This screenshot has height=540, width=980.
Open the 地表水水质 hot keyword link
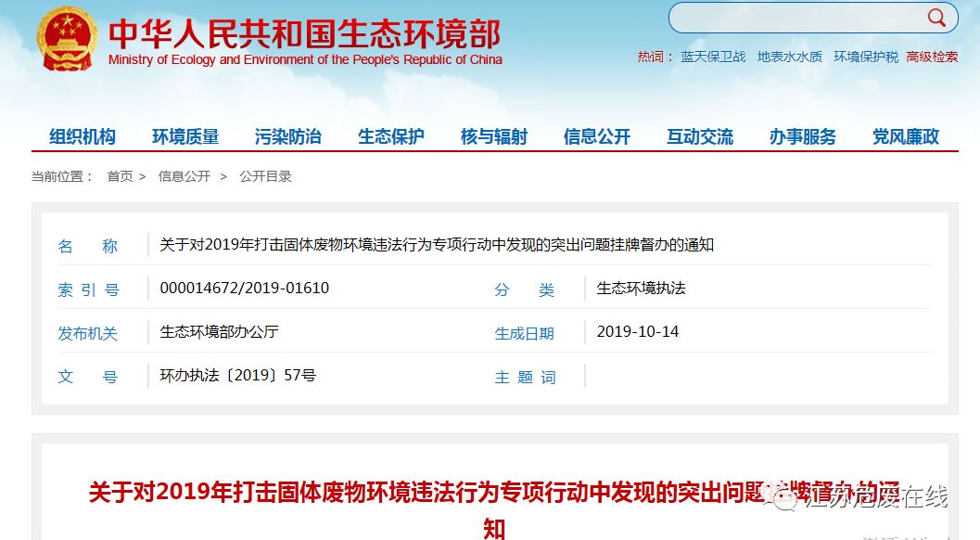(x=789, y=57)
